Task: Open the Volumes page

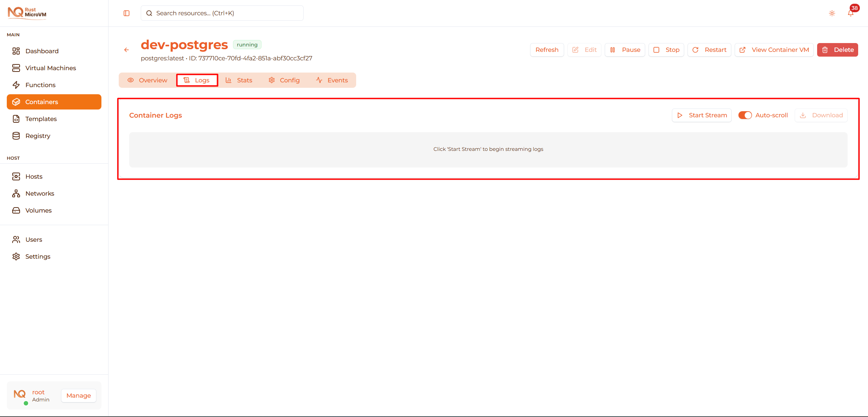Action: 38,210
